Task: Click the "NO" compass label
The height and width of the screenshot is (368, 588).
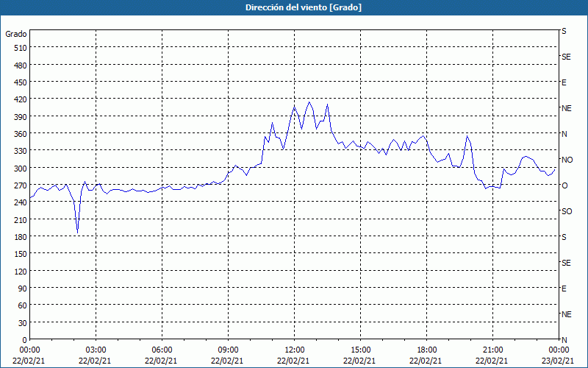Action: click(567, 160)
